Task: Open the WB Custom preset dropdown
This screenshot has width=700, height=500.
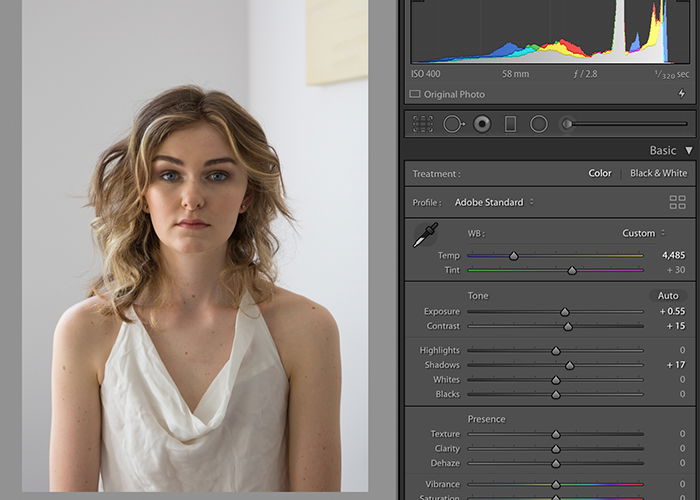Action: 643,233
